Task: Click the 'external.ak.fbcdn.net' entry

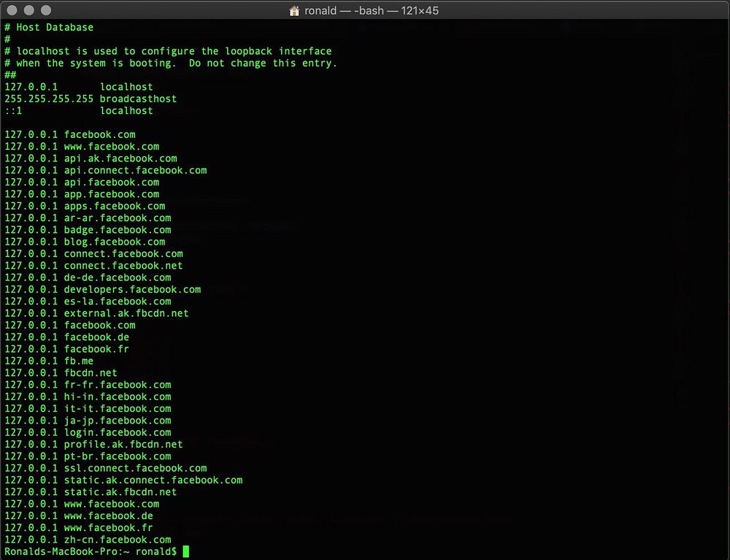Action: tap(126, 313)
